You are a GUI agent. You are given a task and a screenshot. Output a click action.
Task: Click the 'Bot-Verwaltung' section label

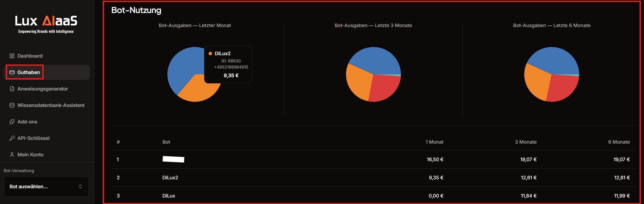(19, 171)
